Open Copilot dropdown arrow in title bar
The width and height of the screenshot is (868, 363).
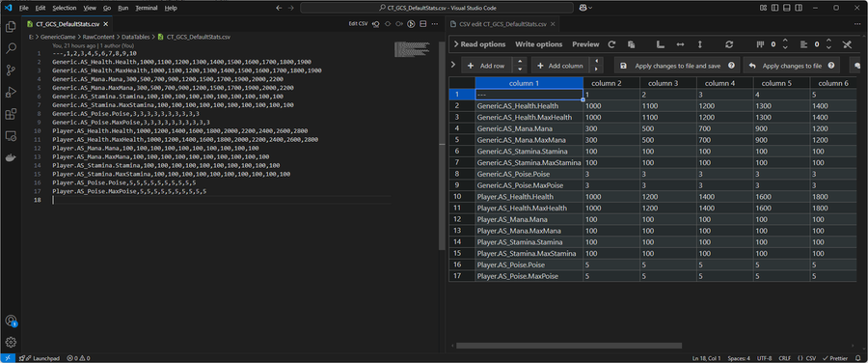point(590,8)
